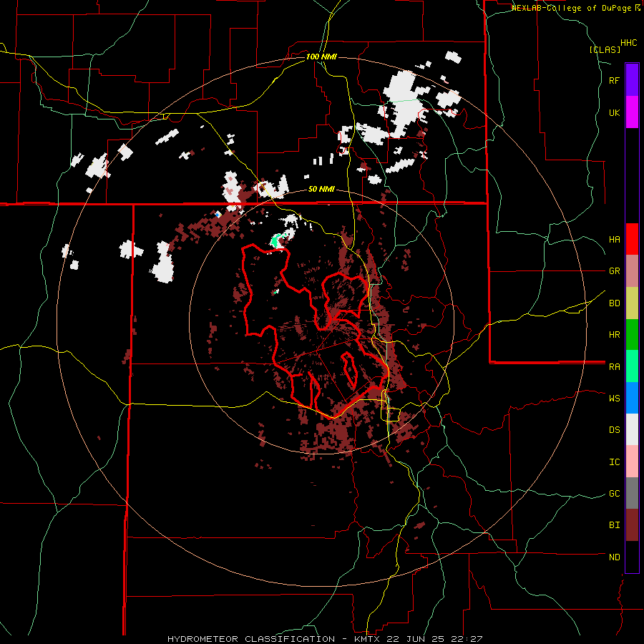644x644 pixels.
Task: Click the BD legend label
Action: 614,303
